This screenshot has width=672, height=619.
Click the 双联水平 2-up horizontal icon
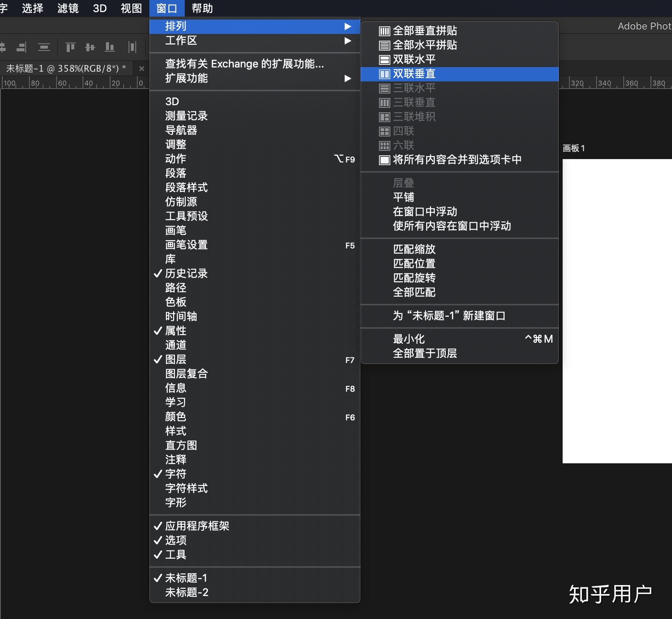click(x=384, y=60)
